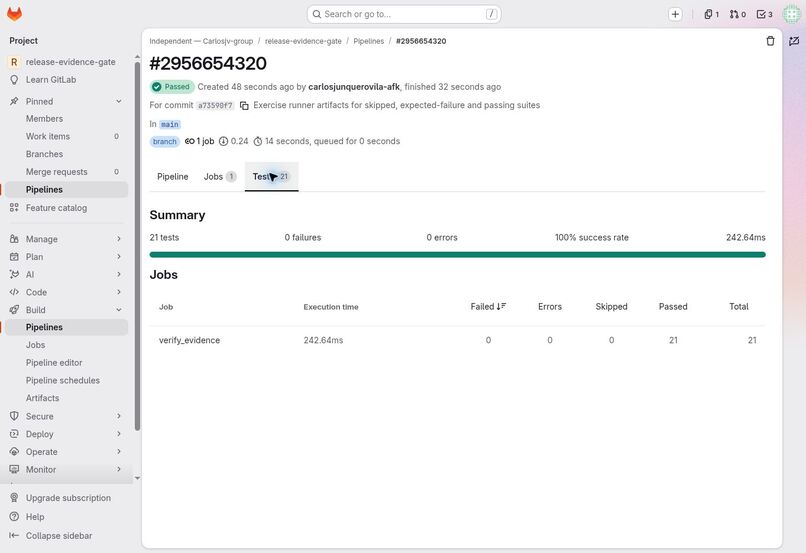Viewport: 806px width, 553px height.
Task: Open carlosjunquerovila-afk user profile
Action: [x=354, y=87]
